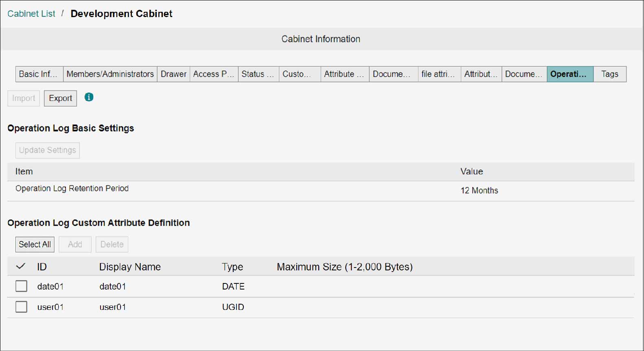Select the highlighted Operati... tab
Image resolution: width=644 pixels, height=351 pixels.
coord(570,74)
